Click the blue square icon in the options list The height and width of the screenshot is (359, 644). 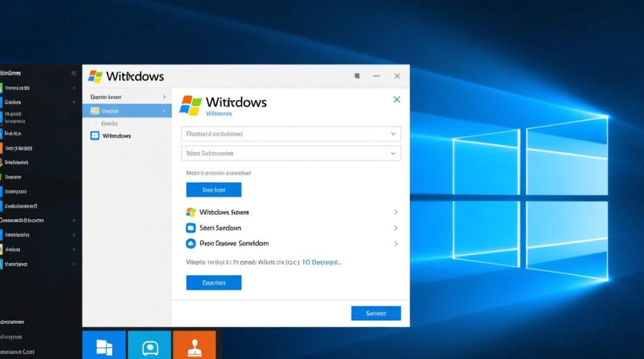191,228
